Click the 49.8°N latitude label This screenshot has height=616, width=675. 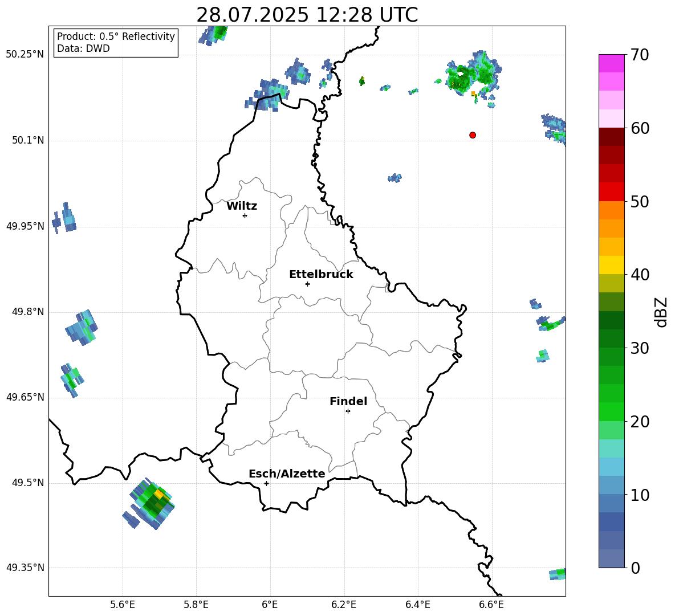click(x=28, y=312)
